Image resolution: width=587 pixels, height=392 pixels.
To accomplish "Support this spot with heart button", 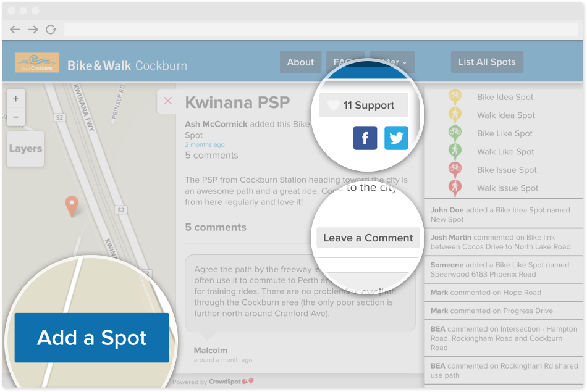I will pyautogui.click(x=363, y=105).
